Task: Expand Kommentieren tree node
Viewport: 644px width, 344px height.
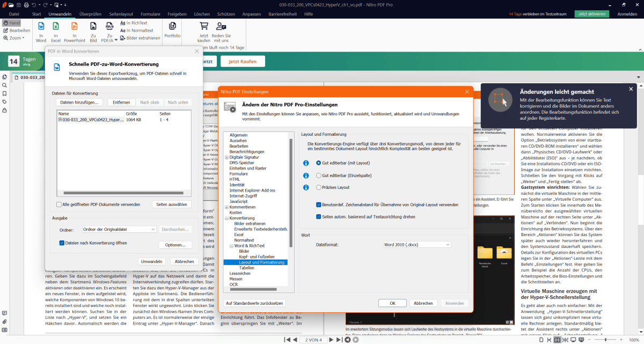Action: [226, 207]
